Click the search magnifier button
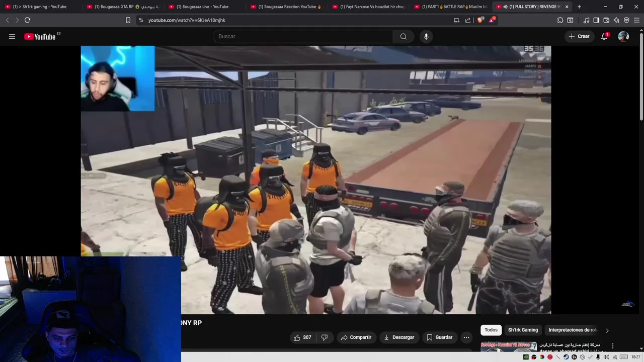Screen dimensions: 644x362 [404, 36]
